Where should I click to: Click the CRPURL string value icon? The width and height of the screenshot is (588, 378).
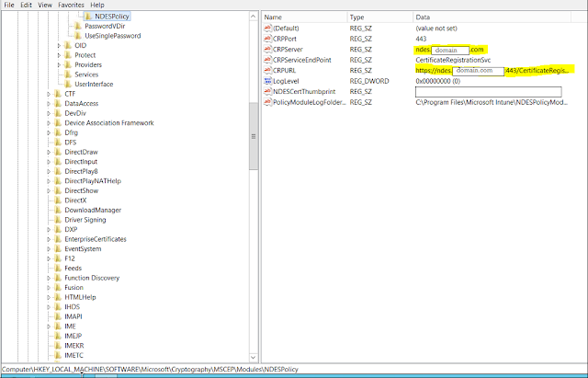(267, 71)
